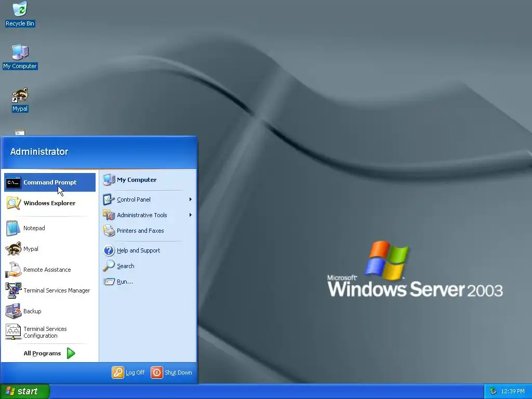Click the Log Off key icon
The height and width of the screenshot is (399, 532).
[118, 373]
